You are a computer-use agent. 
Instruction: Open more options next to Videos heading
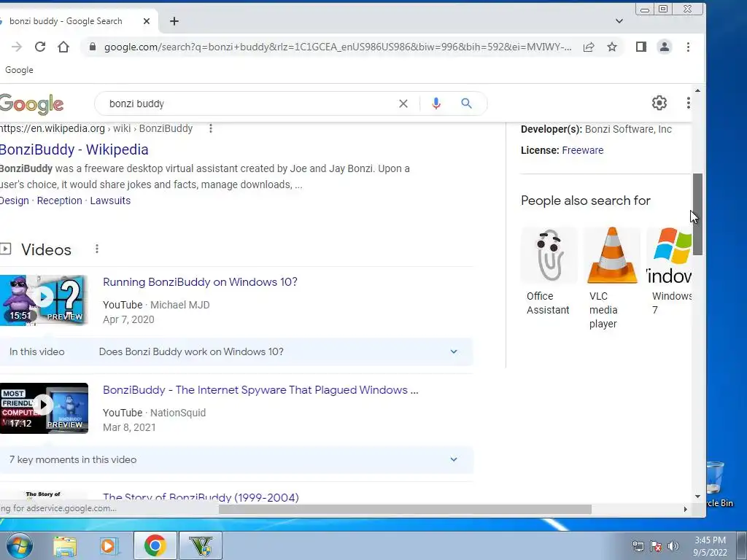pos(97,249)
